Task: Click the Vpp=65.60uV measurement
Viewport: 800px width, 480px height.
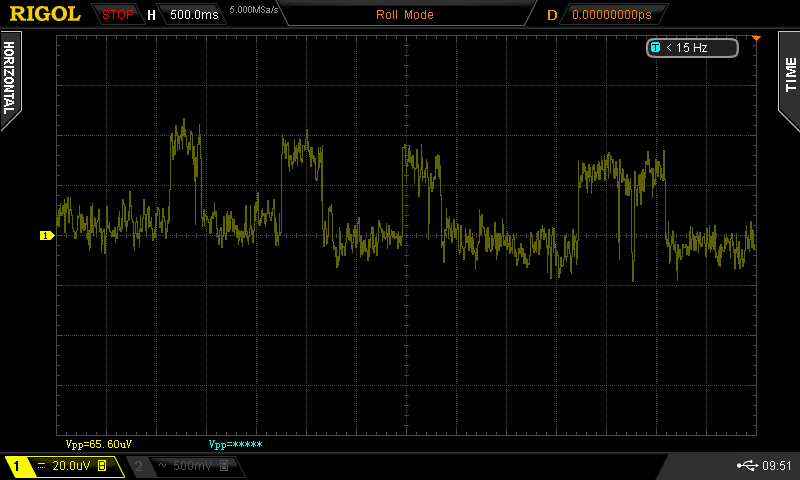Action: pyautogui.click(x=98, y=444)
